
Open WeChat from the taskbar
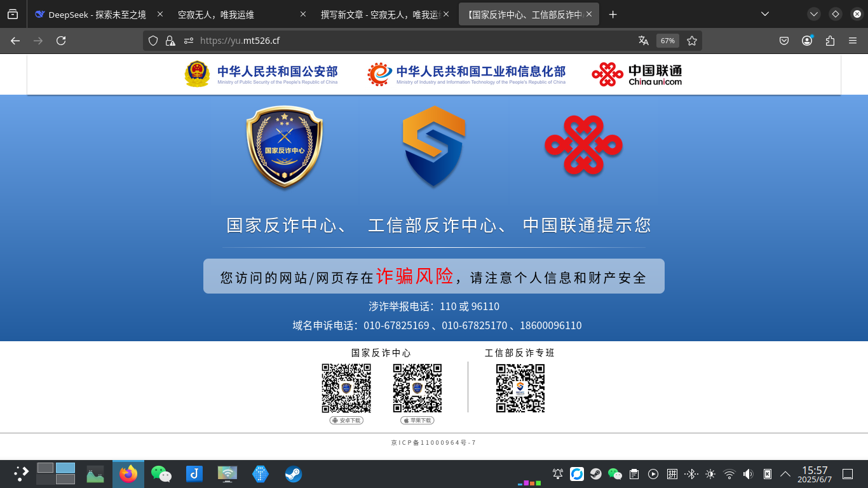point(161,474)
